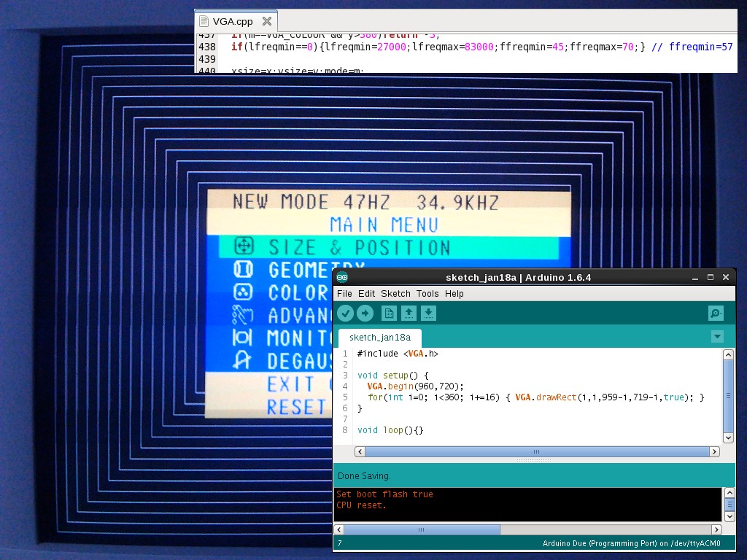Verify the sketch with the checkmark icon
The height and width of the screenshot is (560, 747).
[345, 313]
